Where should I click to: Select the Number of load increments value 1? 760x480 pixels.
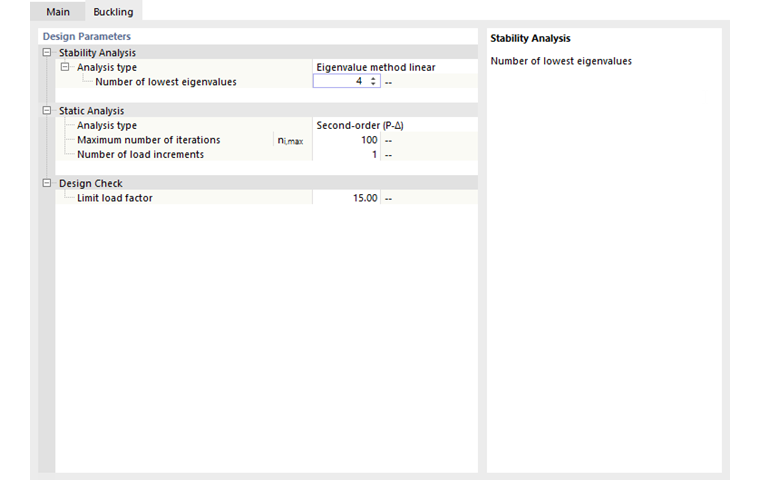[347, 154]
